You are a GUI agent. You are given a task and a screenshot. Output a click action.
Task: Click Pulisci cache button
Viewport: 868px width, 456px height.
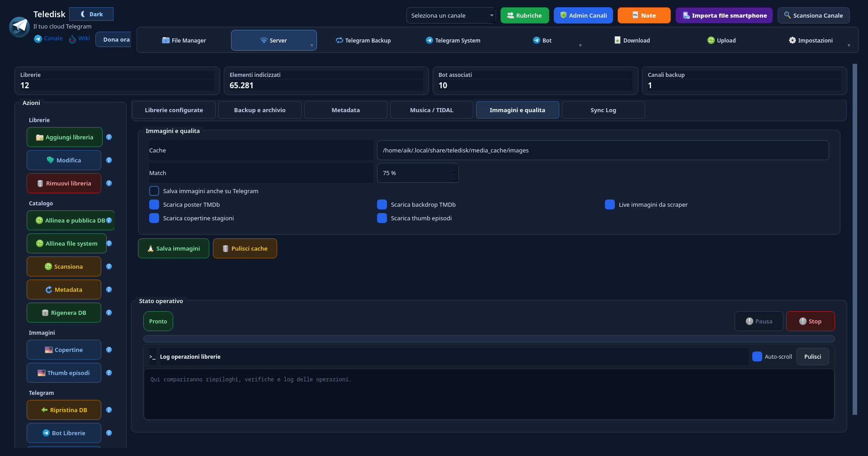click(245, 248)
